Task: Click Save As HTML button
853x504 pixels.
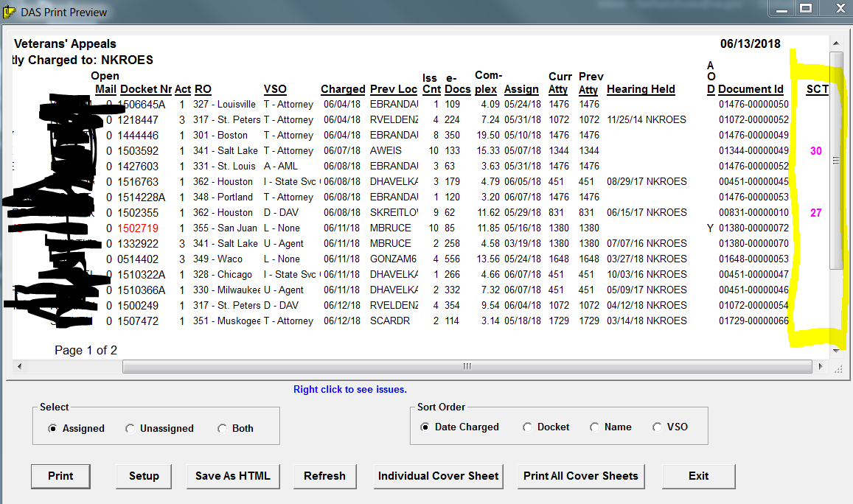Action: pos(233,476)
